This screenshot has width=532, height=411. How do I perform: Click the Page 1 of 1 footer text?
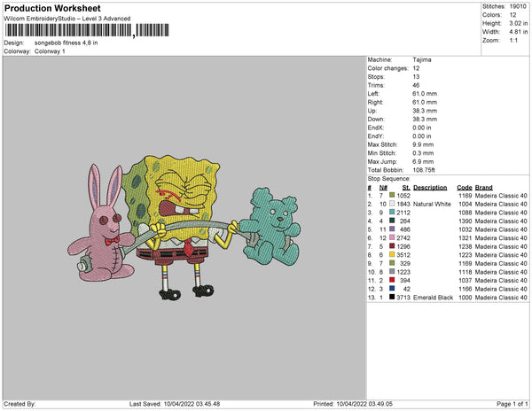point(512,404)
